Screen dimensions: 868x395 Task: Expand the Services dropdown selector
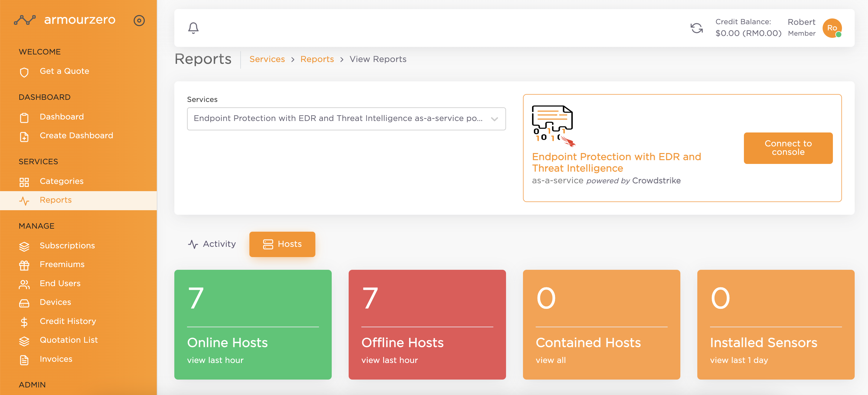click(346, 119)
